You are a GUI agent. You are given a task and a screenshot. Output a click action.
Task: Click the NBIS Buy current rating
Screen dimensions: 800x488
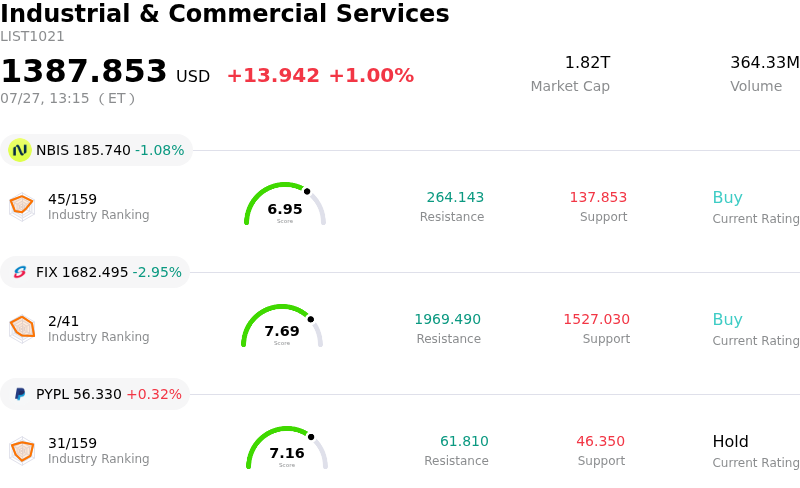point(728,197)
